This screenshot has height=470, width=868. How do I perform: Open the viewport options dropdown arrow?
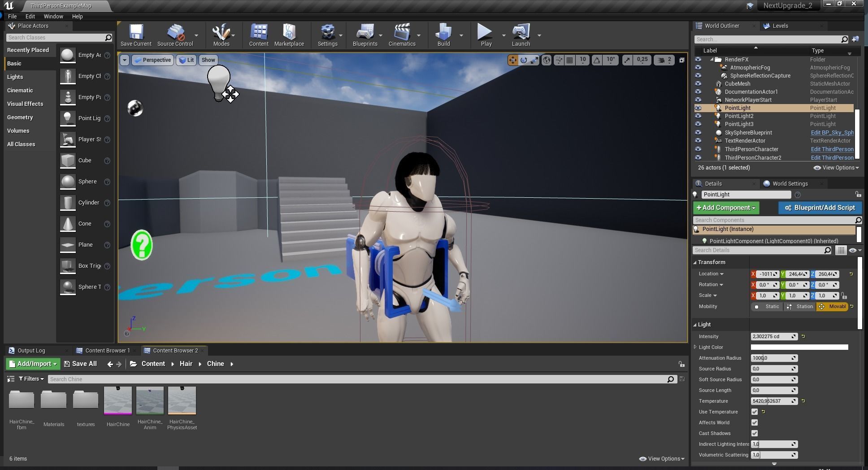tap(125, 60)
